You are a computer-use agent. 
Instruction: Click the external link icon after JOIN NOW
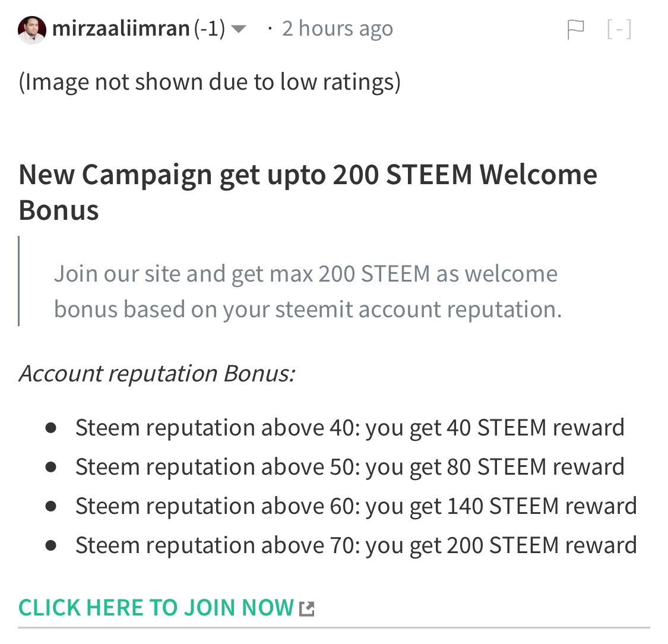[306, 608]
